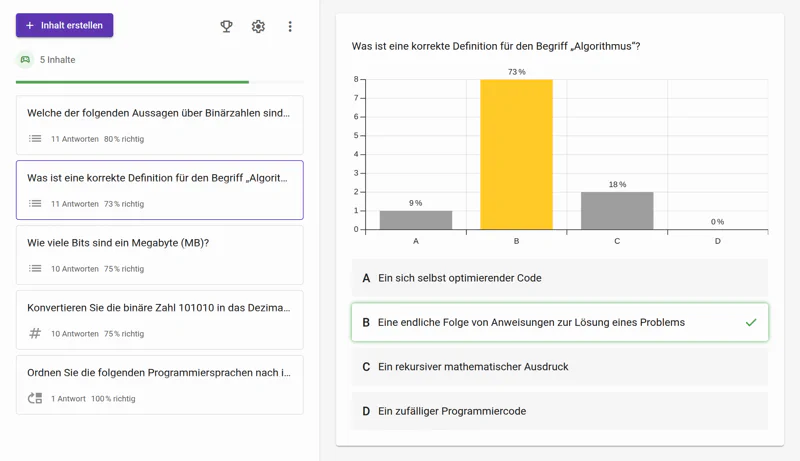Click the sort icon on the Programmiersprachen question

(x=35, y=399)
